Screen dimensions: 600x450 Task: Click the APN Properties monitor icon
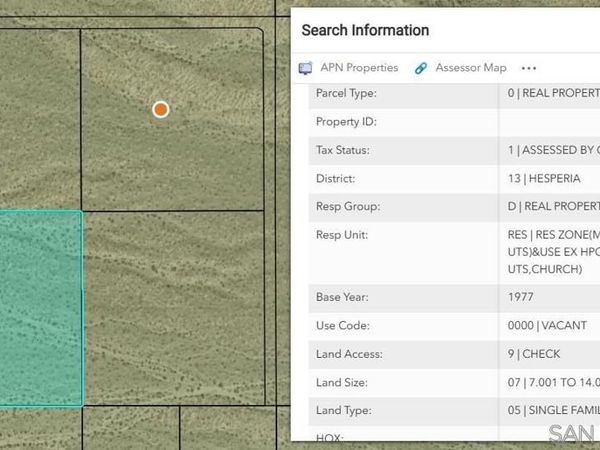pyautogui.click(x=306, y=68)
